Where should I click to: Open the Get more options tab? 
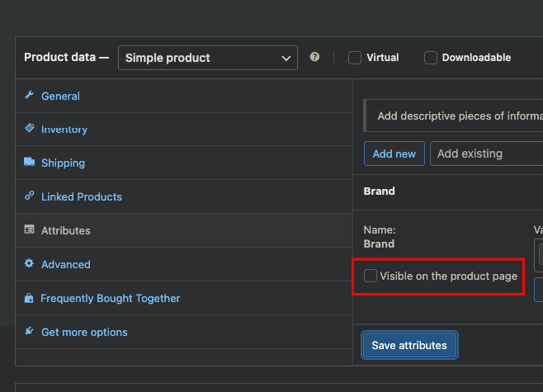coord(184,332)
